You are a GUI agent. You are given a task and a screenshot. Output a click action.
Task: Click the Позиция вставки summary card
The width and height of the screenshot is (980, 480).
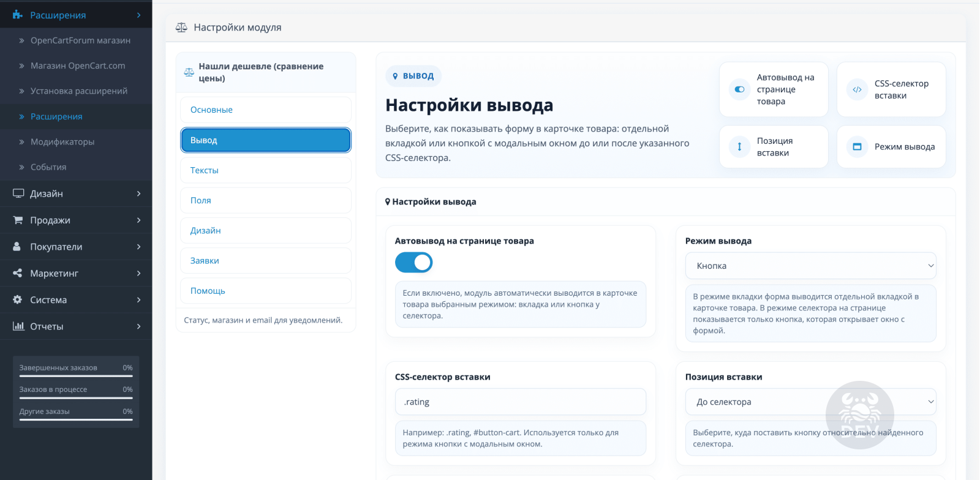[x=774, y=147]
